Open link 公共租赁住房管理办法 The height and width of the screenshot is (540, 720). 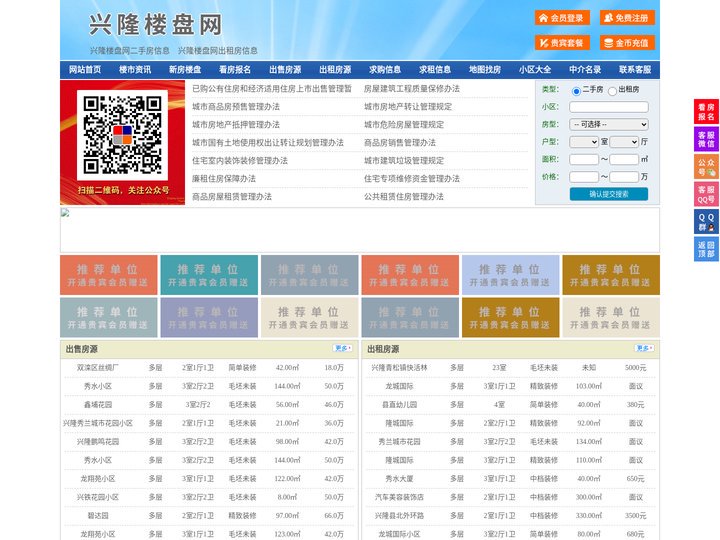(404, 197)
